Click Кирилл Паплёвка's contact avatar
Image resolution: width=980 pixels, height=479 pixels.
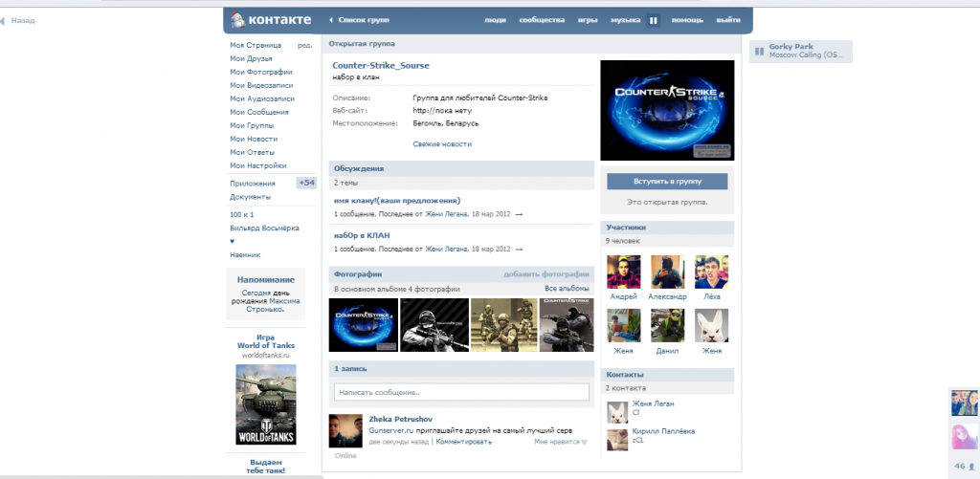pos(617,440)
